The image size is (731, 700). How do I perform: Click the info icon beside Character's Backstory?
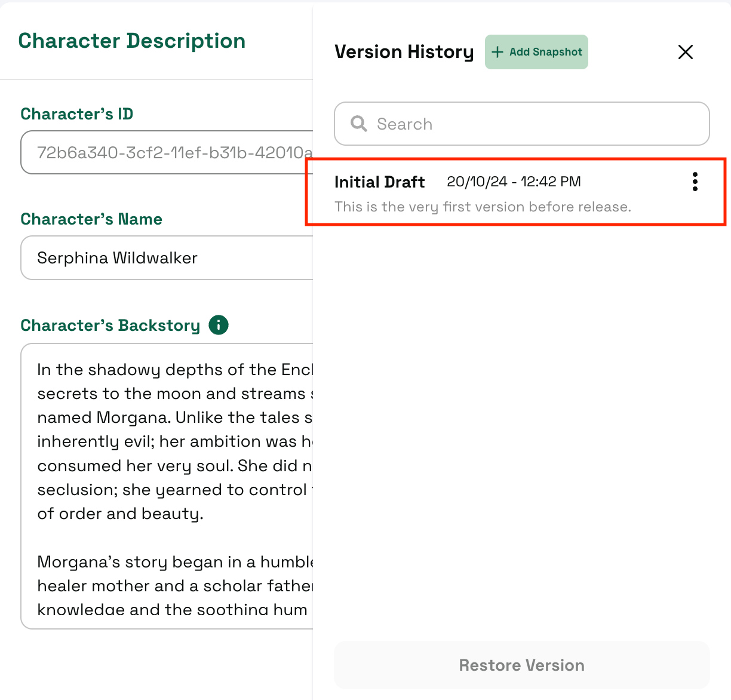coord(219,325)
